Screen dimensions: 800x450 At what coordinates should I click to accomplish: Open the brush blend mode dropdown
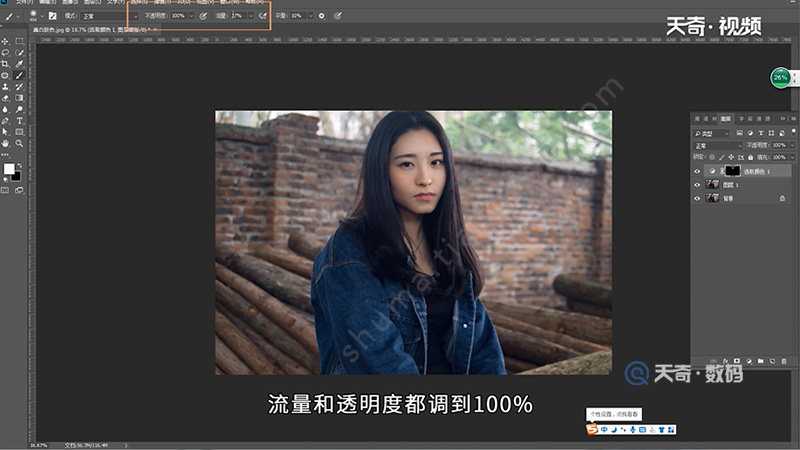coord(110,16)
